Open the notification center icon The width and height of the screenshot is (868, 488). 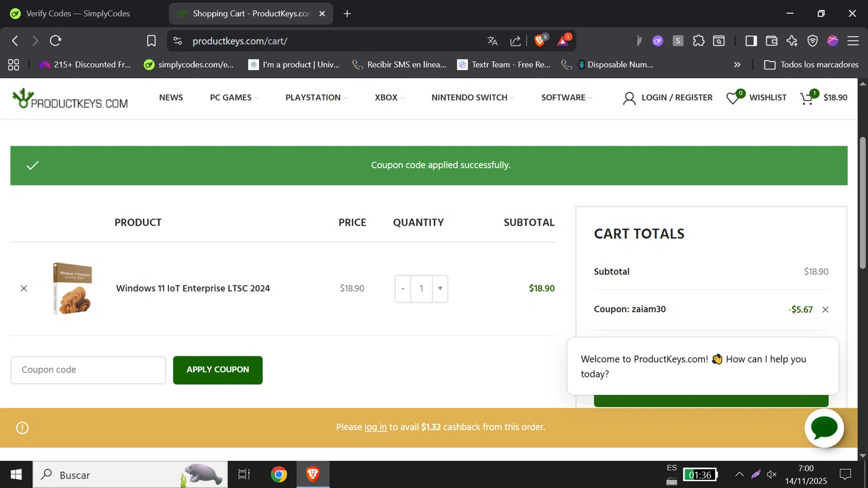coord(845,475)
